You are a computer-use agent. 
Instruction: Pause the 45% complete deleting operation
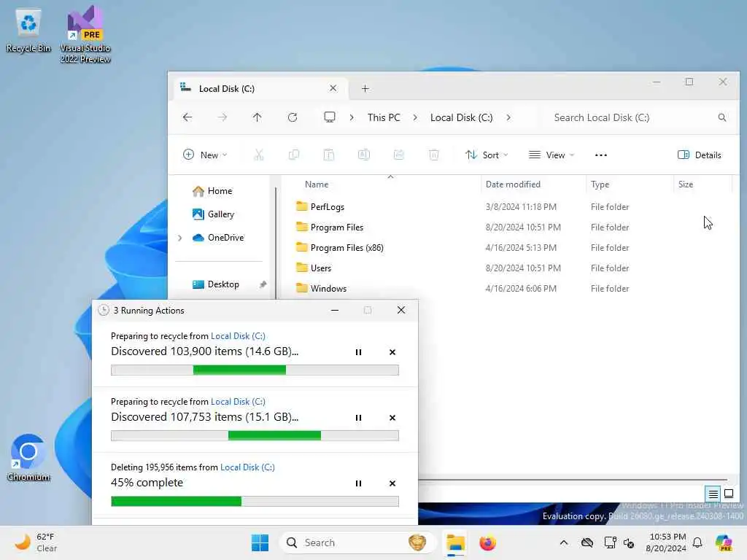click(358, 483)
